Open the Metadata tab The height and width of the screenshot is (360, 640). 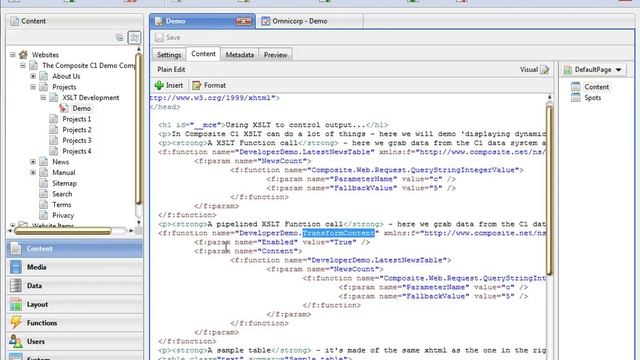click(x=240, y=55)
